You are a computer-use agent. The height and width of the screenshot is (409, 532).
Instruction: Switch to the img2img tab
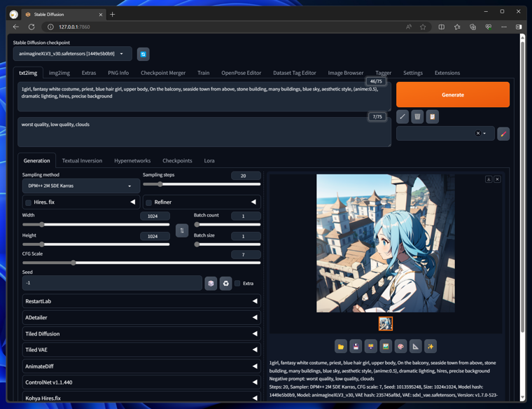59,73
